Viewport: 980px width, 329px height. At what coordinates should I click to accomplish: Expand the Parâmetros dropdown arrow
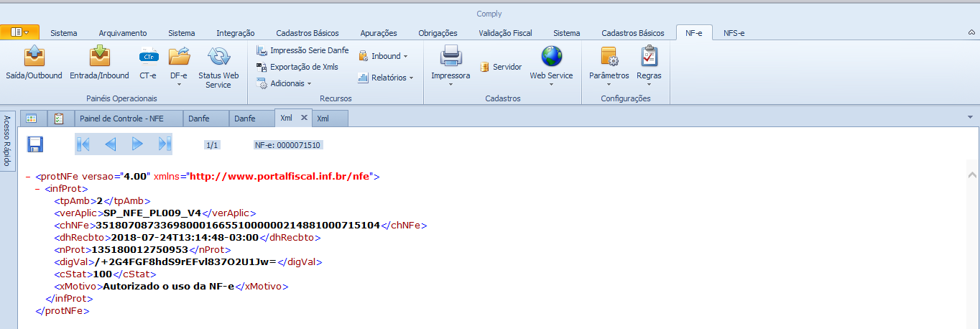pyautogui.click(x=609, y=85)
